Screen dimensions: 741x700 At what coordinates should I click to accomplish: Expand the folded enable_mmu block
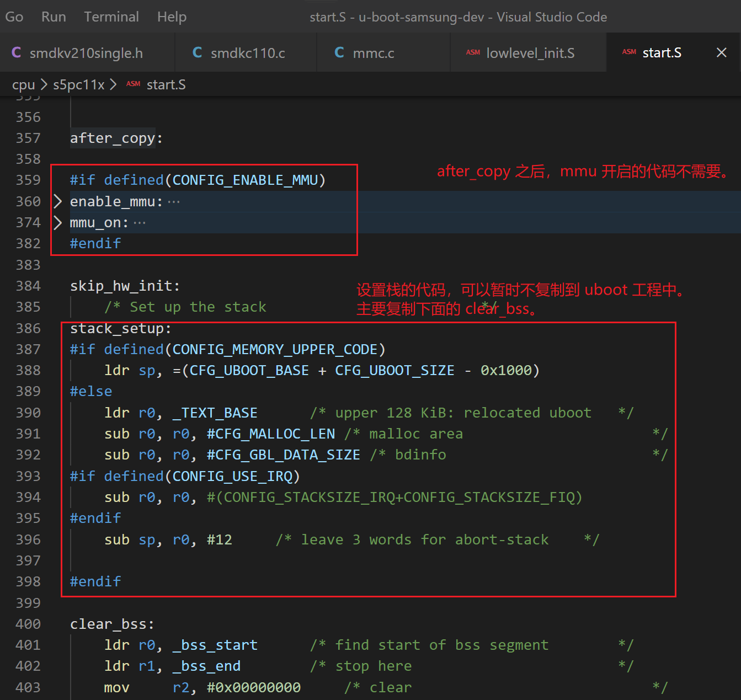coord(58,201)
